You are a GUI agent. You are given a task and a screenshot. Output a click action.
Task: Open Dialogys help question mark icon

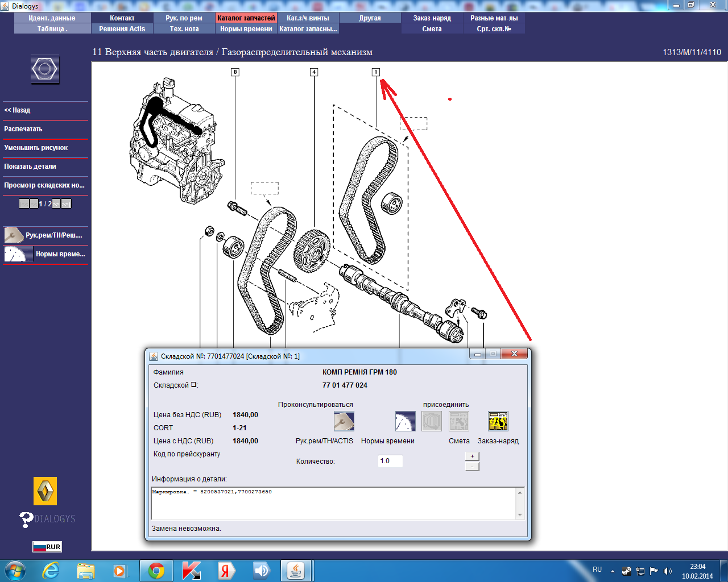[x=26, y=519]
